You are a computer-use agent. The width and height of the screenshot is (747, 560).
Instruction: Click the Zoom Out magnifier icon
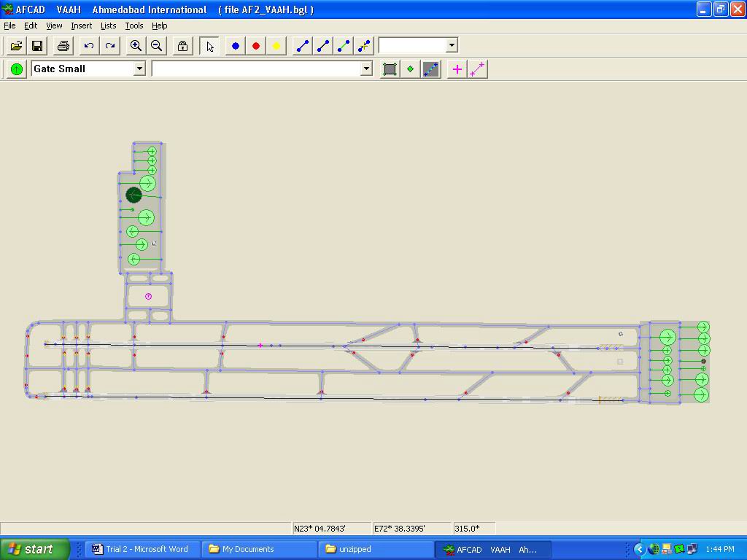pyautogui.click(x=156, y=46)
